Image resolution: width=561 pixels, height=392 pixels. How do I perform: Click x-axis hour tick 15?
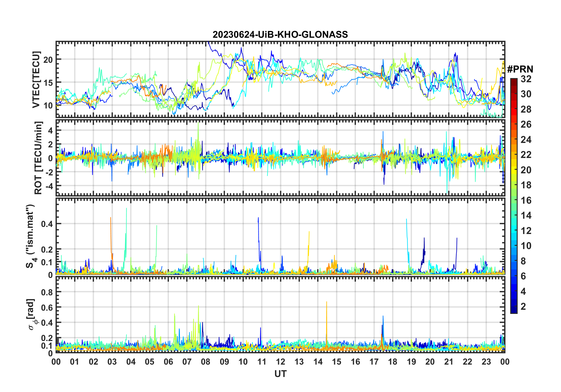tap(337, 362)
